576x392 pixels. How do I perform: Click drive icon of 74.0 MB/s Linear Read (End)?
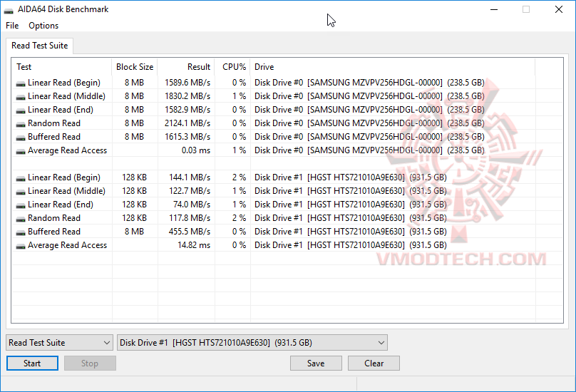coord(21,205)
